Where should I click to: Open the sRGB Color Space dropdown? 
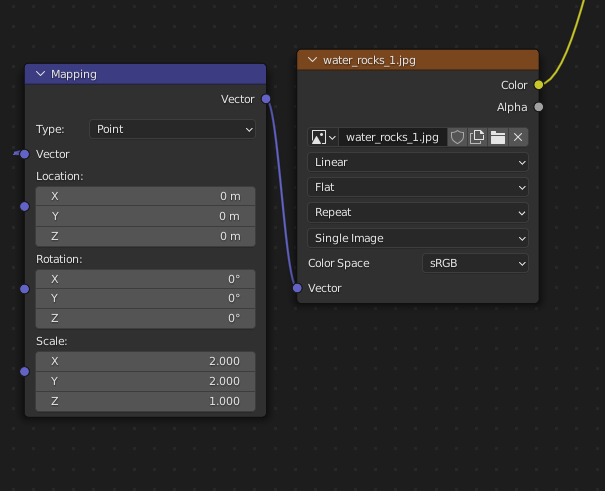[x=475, y=263]
